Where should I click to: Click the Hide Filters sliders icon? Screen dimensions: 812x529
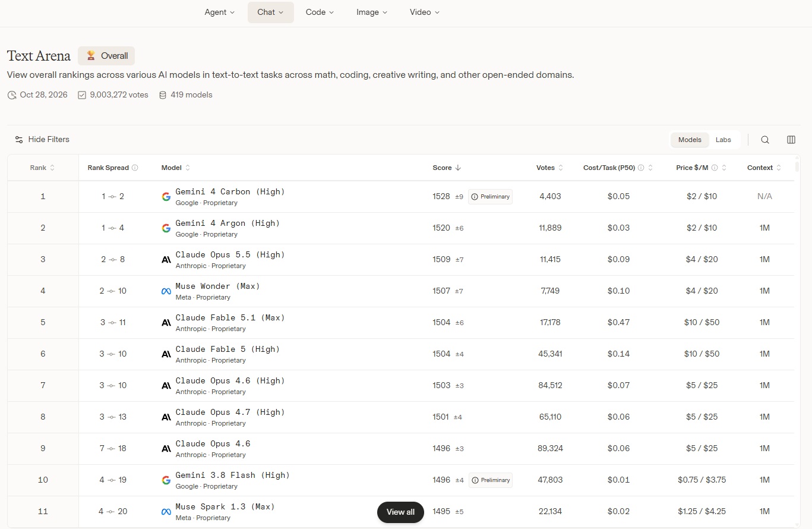click(19, 140)
